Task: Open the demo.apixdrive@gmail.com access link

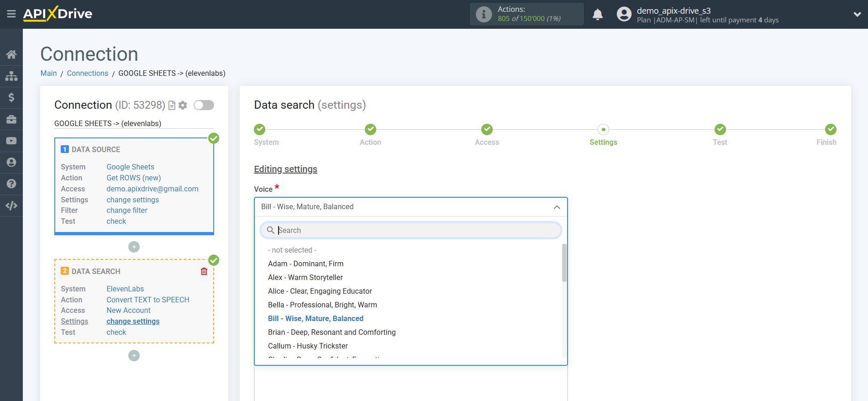Action: coord(153,189)
